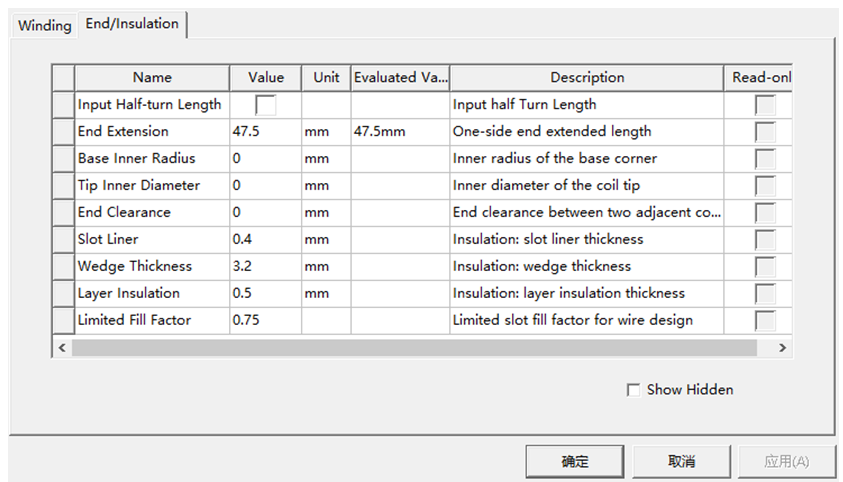
Task: Toggle Read-only checkbox for Limited Fill Factor
Action: tap(765, 320)
